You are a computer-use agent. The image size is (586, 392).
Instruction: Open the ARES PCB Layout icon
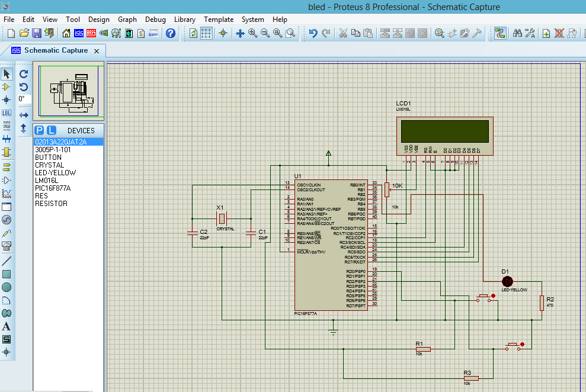click(91, 33)
